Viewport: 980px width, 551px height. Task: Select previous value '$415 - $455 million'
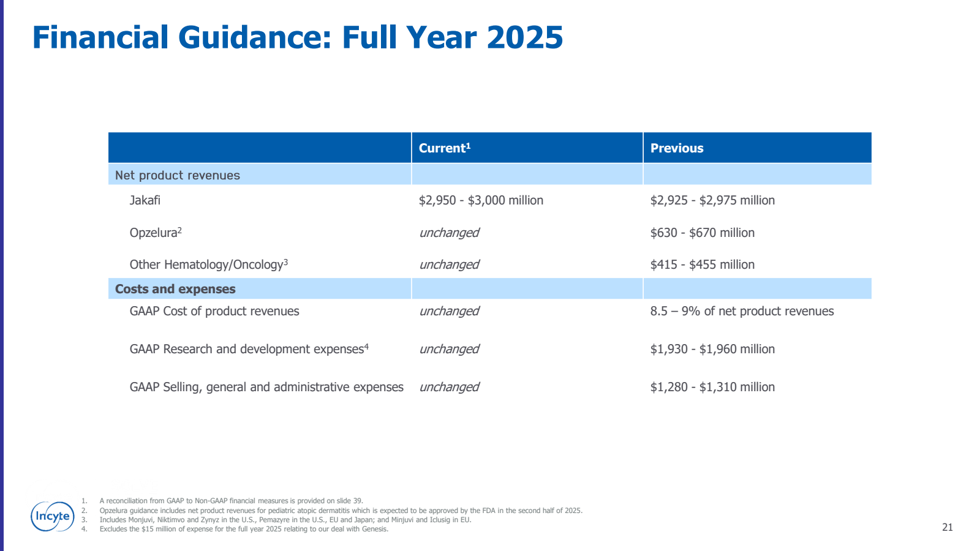tap(703, 264)
